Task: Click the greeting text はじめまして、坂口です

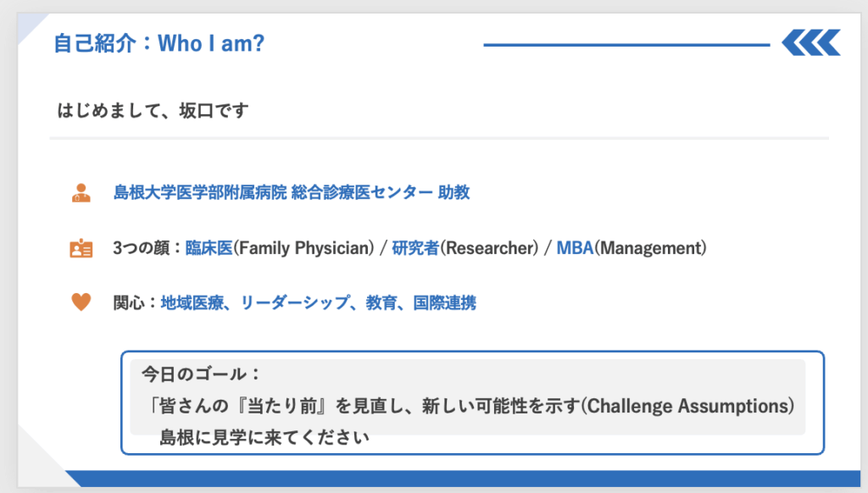Action: [153, 111]
